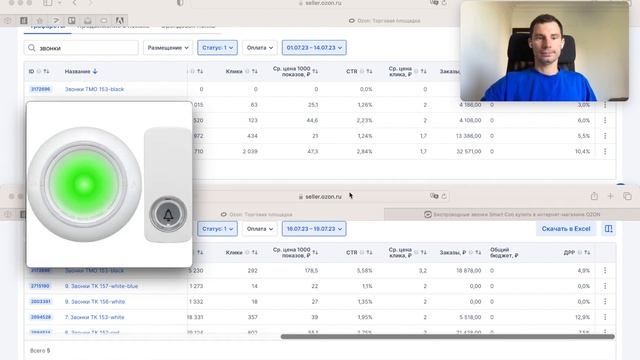Reload page in the upper Safari window

444,3
